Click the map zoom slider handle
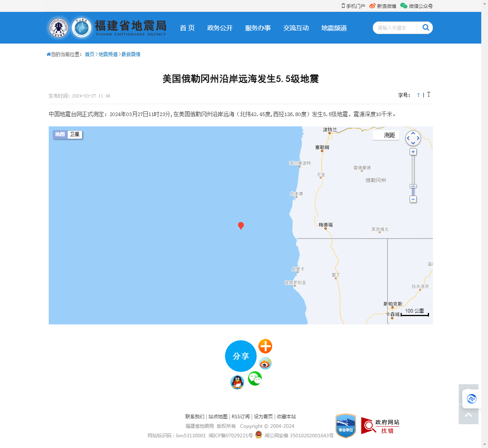The image size is (488, 448). click(x=413, y=186)
